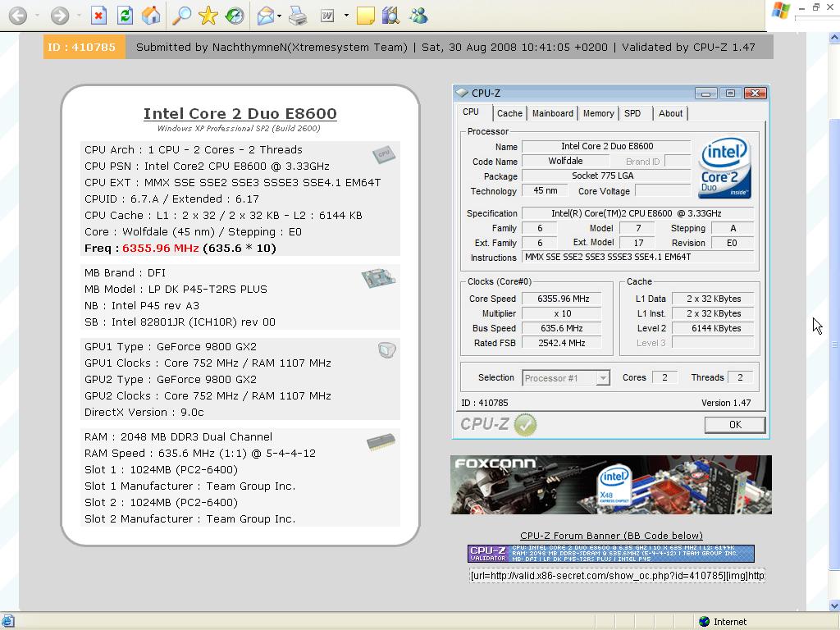Click the OK button in CPU-Z

tap(735, 425)
